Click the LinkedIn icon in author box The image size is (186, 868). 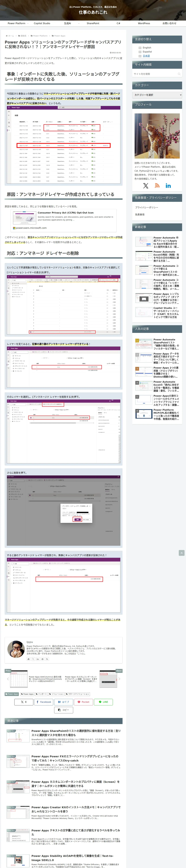pos(38,659)
